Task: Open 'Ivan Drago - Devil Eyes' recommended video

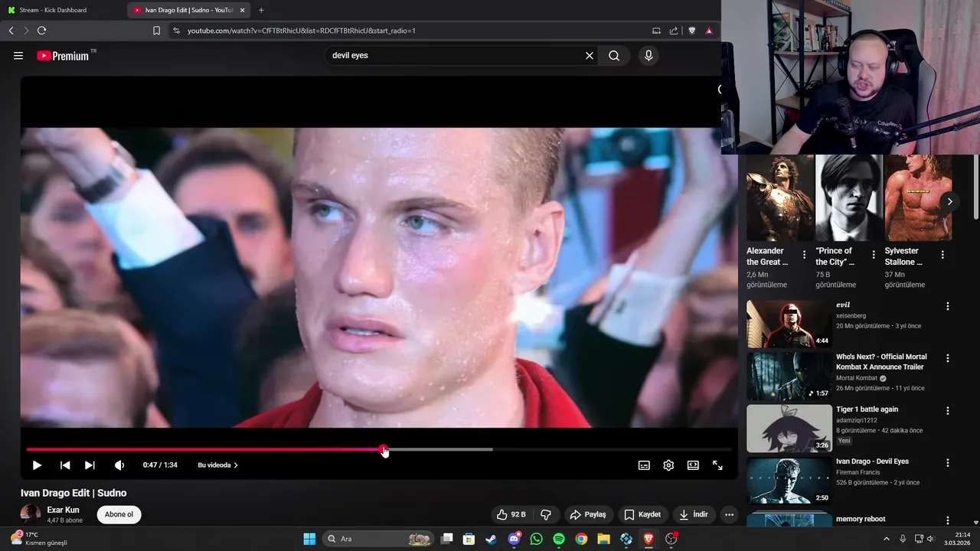Action: [872, 461]
